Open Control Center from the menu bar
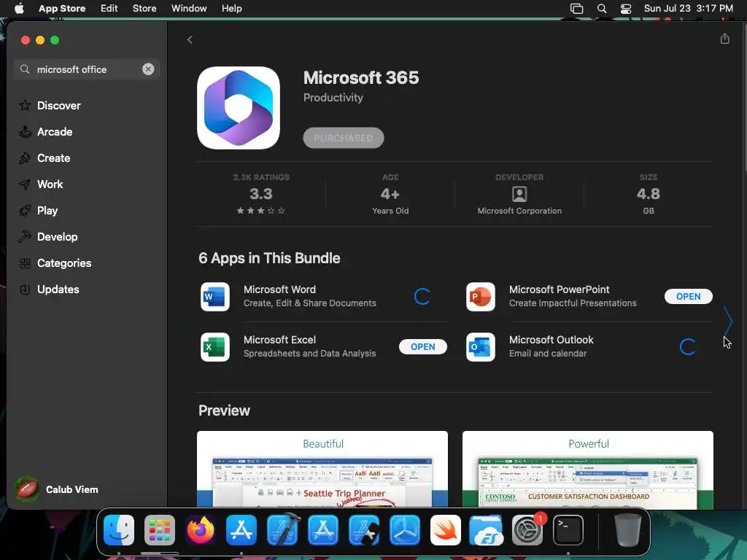The image size is (747, 560). coord(625,9)
